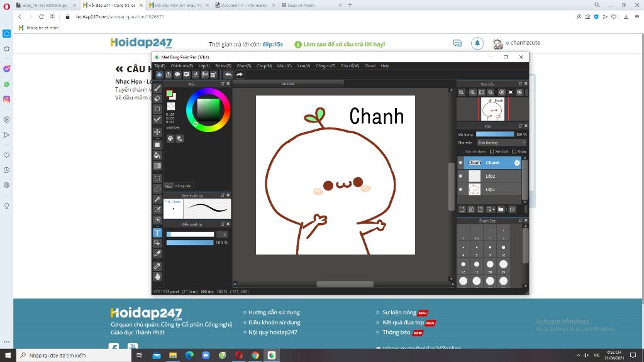Open hoidap247 notification bell
The width and height of the screenshot is (644, 362).
477,43
